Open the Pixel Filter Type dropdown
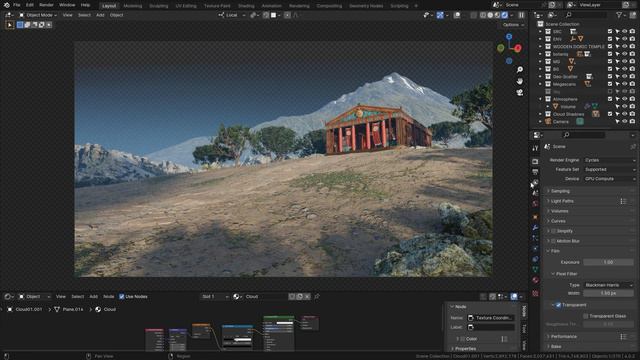 tap(609, 285)
